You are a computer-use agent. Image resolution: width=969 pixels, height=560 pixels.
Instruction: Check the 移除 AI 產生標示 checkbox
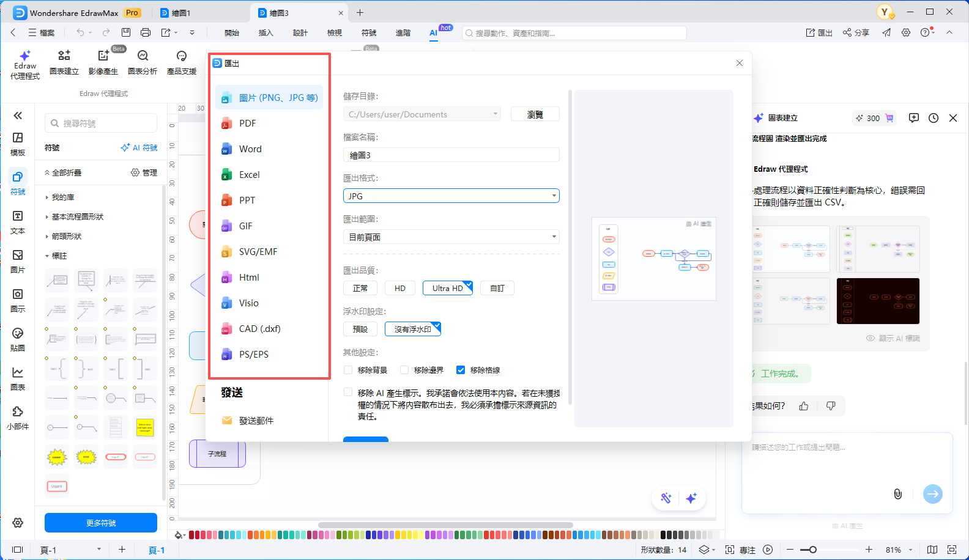tap(348, 392)
